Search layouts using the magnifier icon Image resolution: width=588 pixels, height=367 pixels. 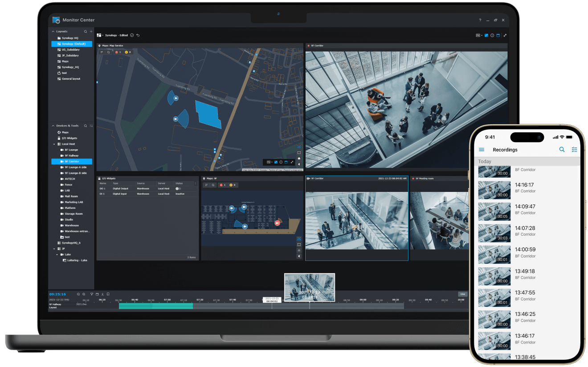(x=86, y=32)
